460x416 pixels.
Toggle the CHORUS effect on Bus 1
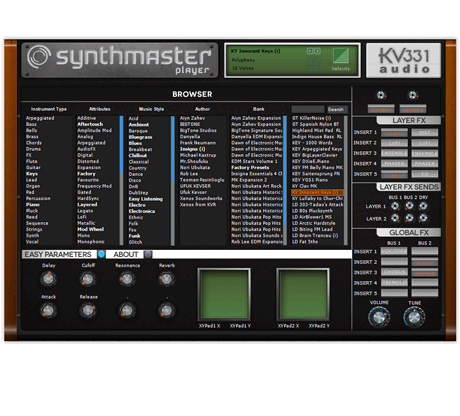394,272
